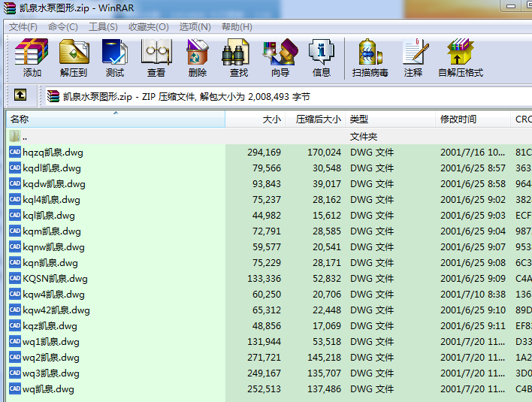Open the File (文件) menu

tap(23, 27)
